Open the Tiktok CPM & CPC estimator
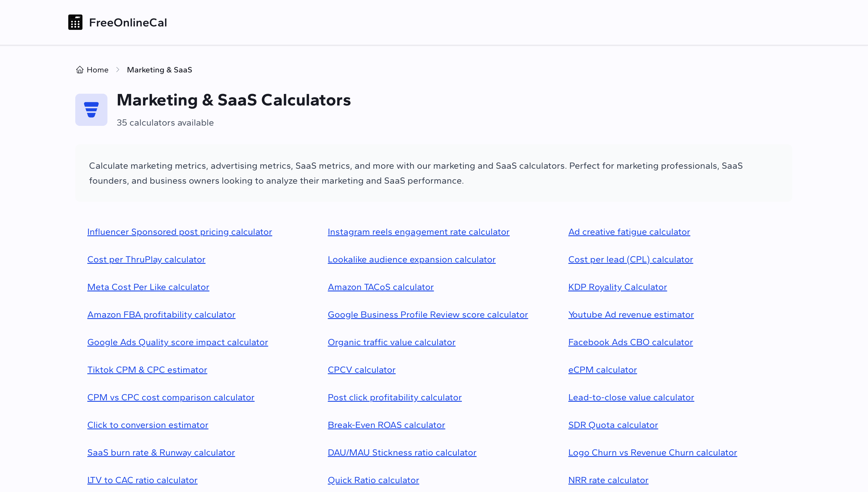 pyautogui.click(x=147, y=370)
